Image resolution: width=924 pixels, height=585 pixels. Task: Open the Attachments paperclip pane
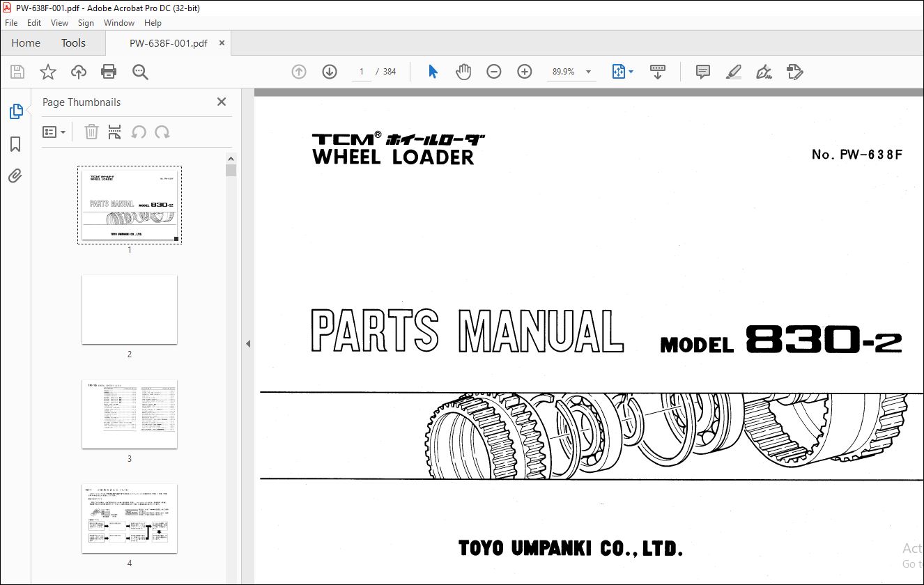(15, 175)
